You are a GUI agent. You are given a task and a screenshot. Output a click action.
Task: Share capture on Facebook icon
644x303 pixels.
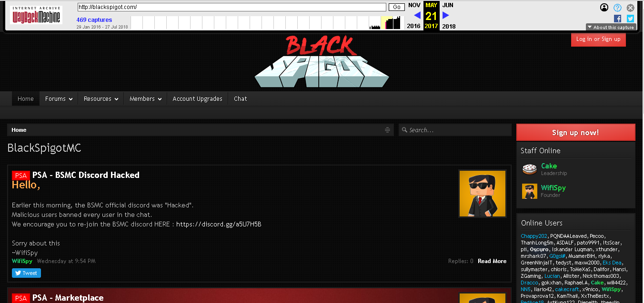617,19
